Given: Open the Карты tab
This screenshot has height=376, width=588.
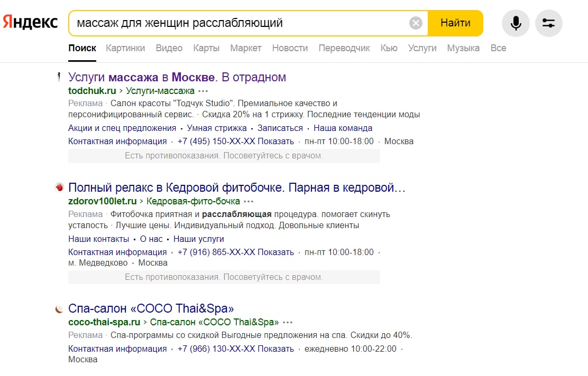Looking at the screenshot, I should (x=206, y=48).
